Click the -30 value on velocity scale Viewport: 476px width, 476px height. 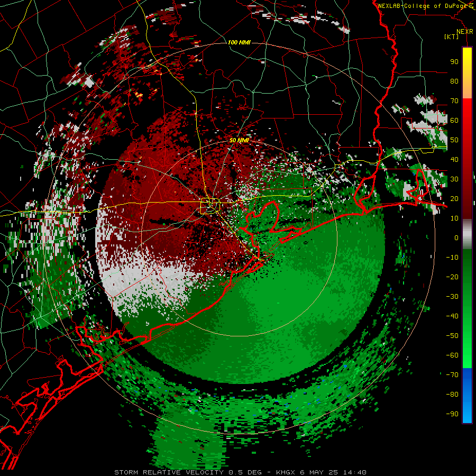point(452,297)
